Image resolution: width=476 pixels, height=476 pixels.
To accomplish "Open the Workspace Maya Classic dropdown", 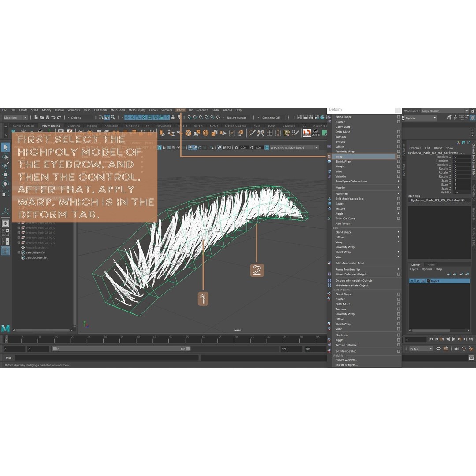I will click(445, 111).
